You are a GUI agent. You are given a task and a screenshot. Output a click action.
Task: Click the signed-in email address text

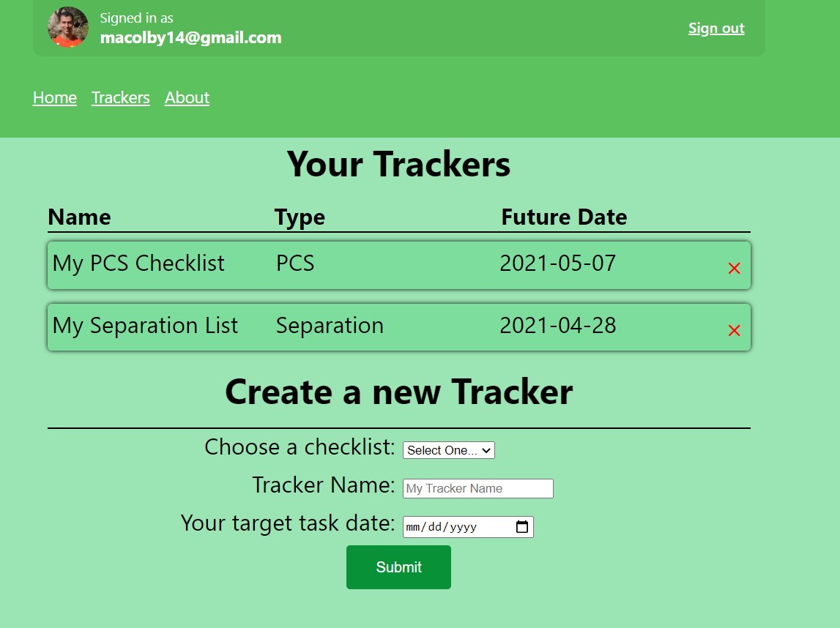pos(191,37)
